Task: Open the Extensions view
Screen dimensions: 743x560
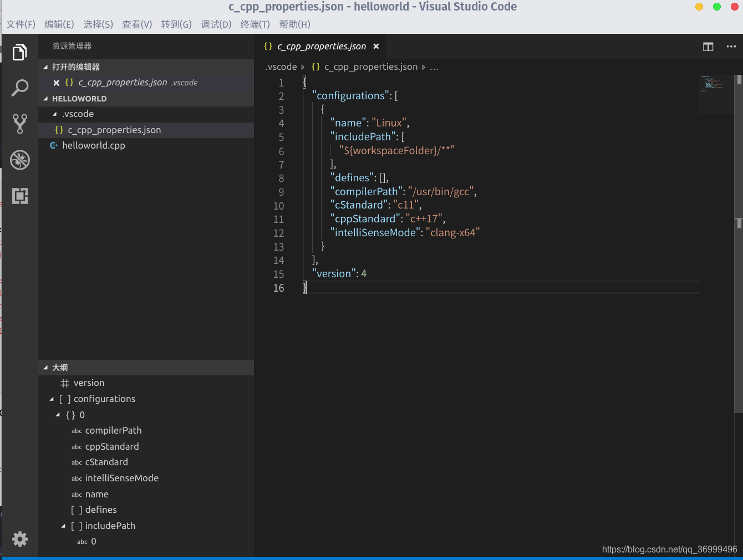Action: [x=19, y=196]
